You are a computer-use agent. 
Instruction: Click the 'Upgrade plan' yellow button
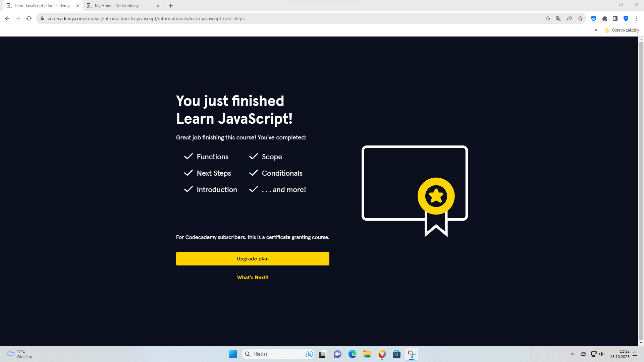253,258
